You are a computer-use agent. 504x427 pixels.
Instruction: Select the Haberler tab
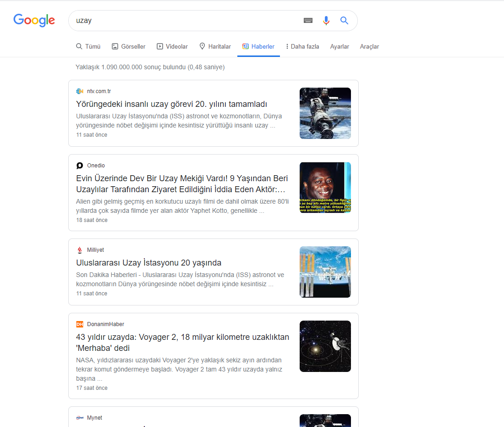coord(258,47)
